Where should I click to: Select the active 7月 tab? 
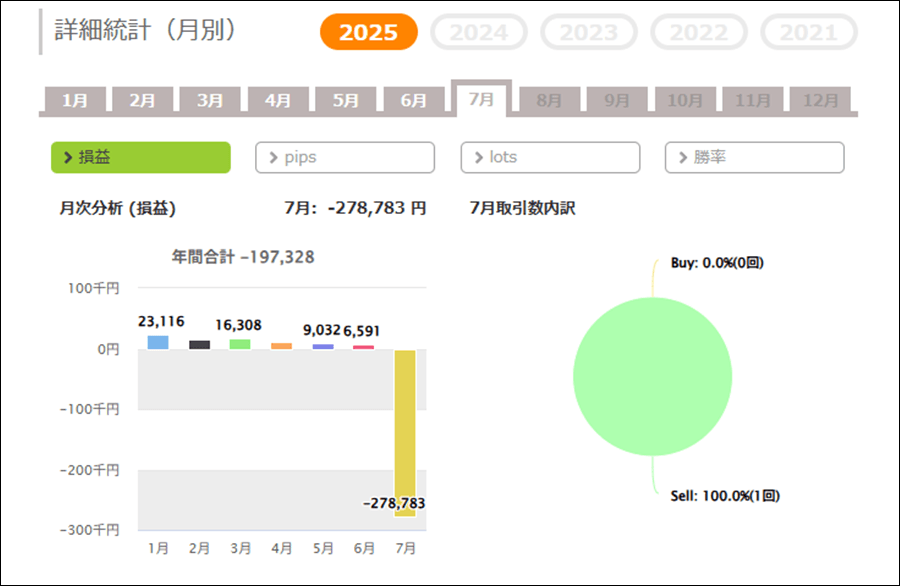click(482, 99)
